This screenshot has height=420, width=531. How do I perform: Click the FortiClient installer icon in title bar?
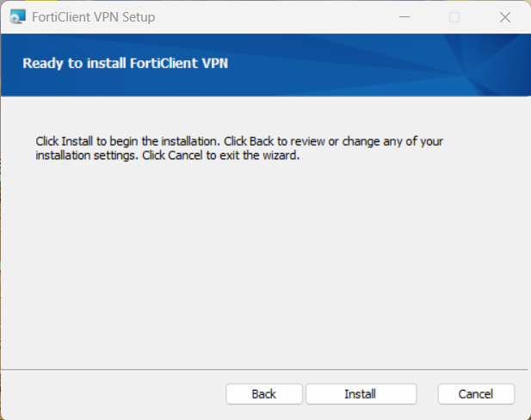click(x=15, y=17)
